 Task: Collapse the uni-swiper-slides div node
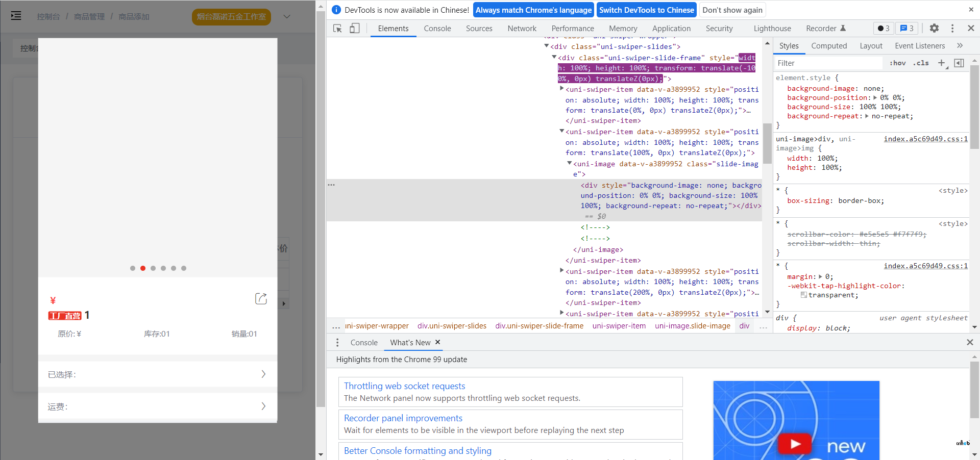pos(547,46)
